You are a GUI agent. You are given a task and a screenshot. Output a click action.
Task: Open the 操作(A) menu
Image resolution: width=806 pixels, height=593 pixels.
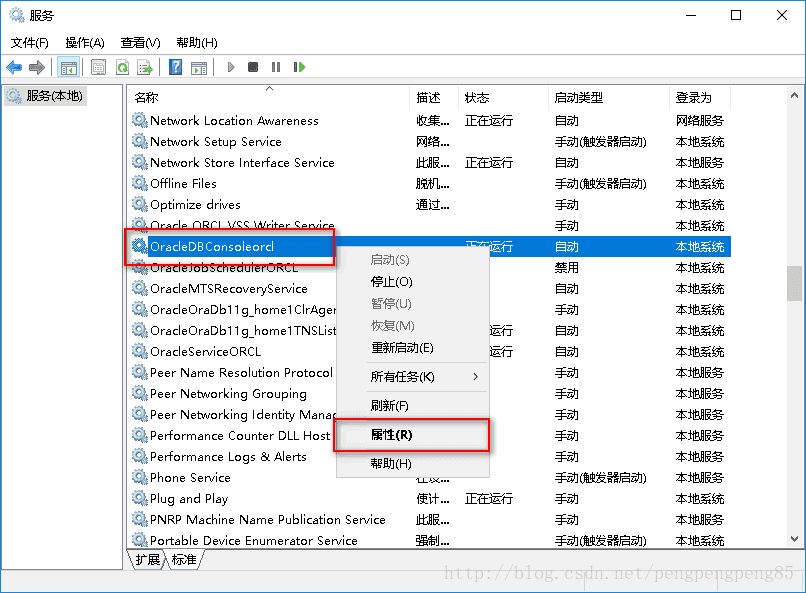[x=85, y=43]
